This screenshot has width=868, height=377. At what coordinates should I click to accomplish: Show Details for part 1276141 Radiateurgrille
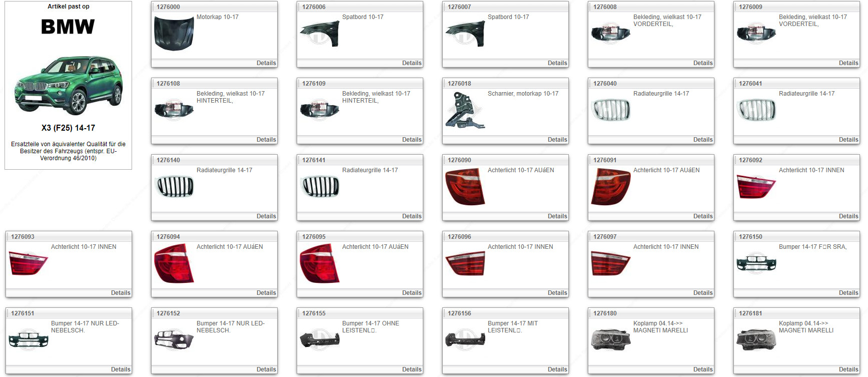(412, 216)
